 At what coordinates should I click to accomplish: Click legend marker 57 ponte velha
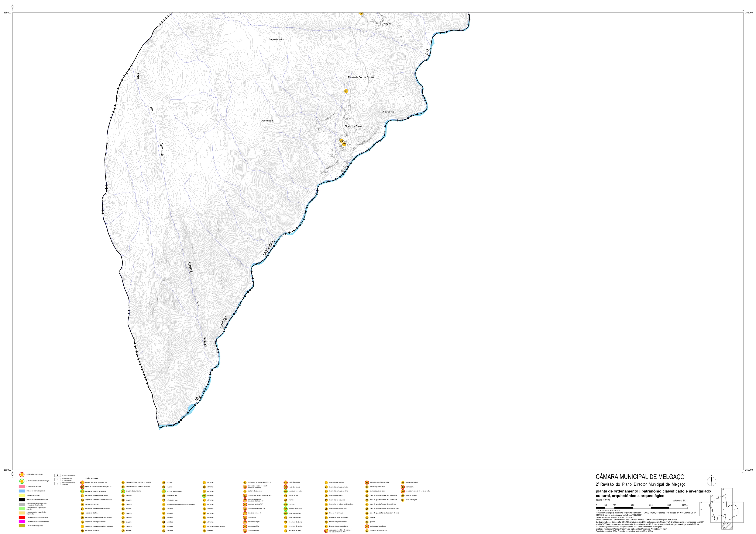(x=245, y=518)
